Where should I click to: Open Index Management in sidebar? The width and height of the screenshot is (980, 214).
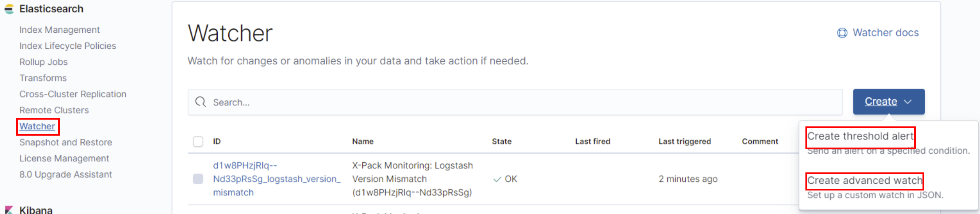(59, 30)
